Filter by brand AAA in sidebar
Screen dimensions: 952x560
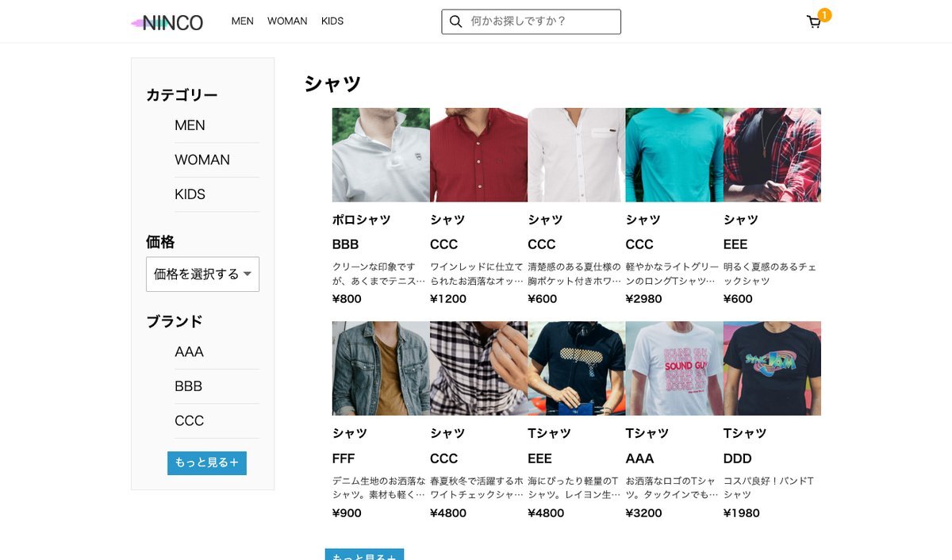click(x=190, y=352)
